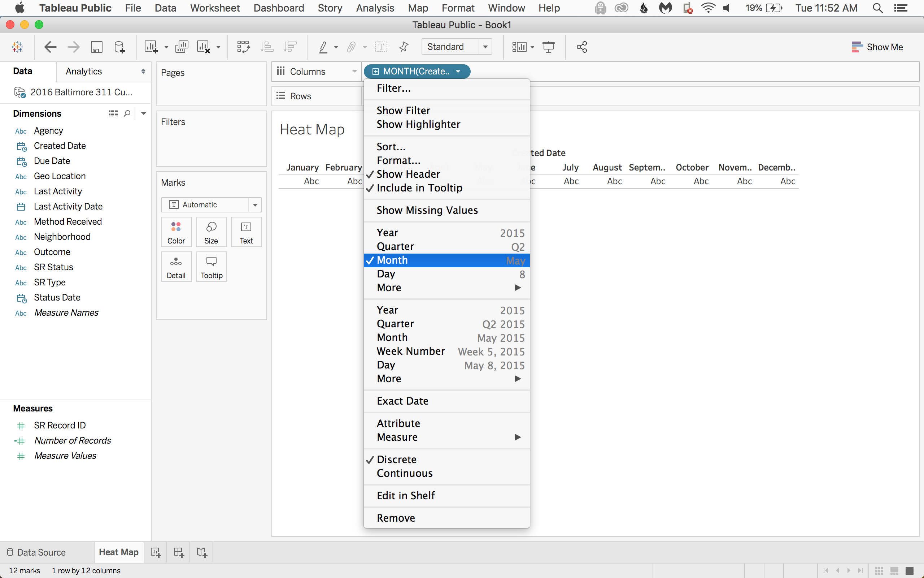Image resolution: width=924 pixels, height=578 pixels.
Task: Click the search dimensions magnifier icon
Action: pyautogui.click(x=127, y=113)
